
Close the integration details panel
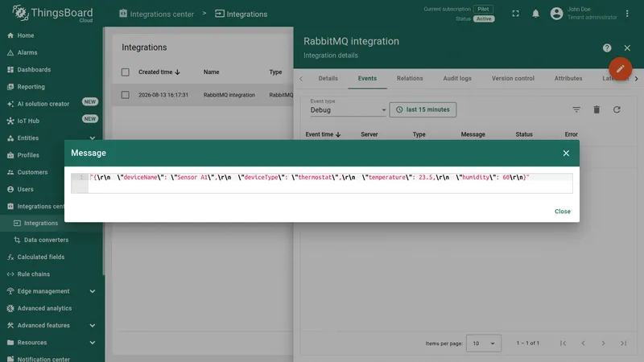pyautogui.click(x=627, y=48)
